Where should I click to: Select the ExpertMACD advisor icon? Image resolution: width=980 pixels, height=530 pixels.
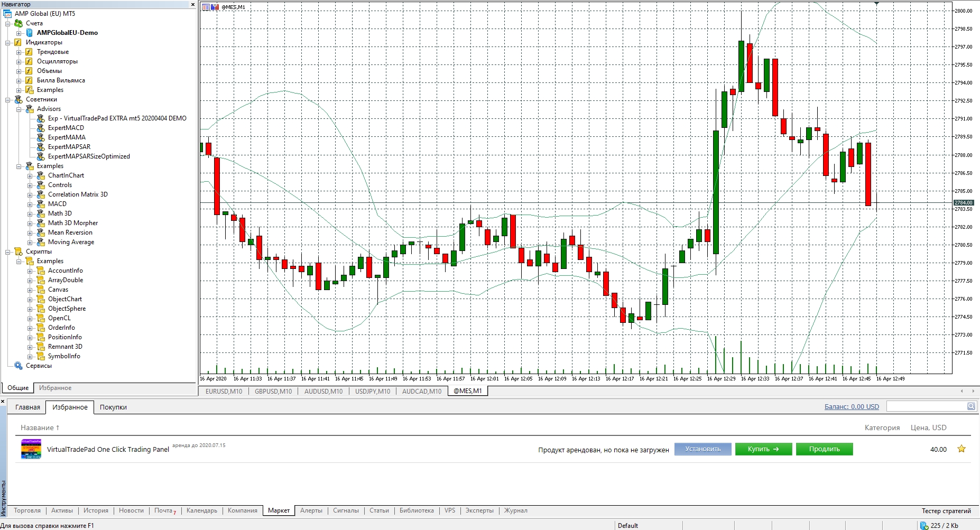click(x=41, y=128)
